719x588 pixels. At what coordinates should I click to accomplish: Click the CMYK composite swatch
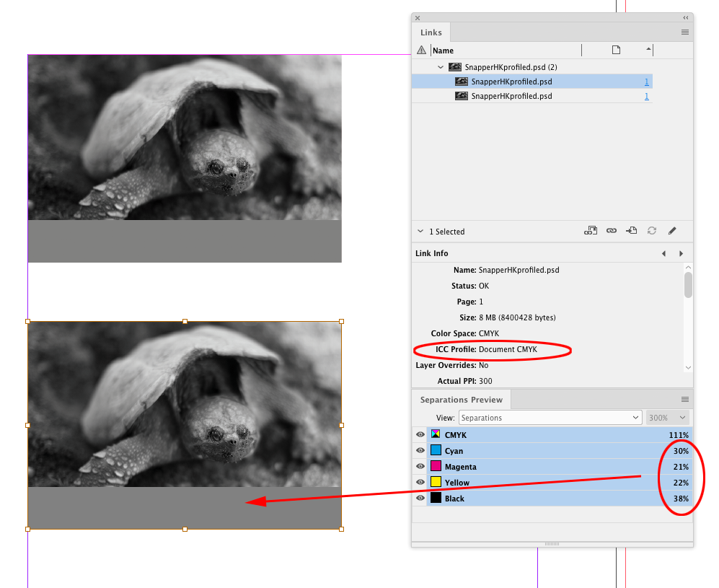point(436,434)
